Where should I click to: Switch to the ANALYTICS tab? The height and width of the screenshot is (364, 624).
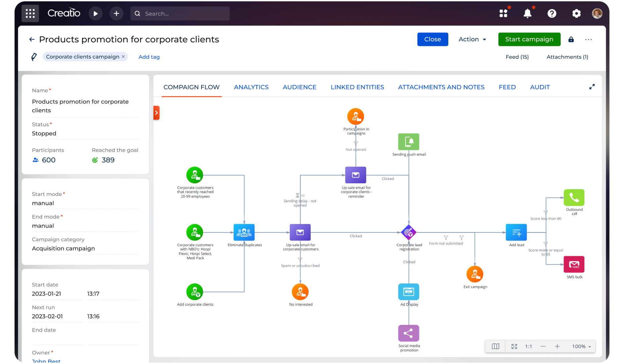pos(251,87)
